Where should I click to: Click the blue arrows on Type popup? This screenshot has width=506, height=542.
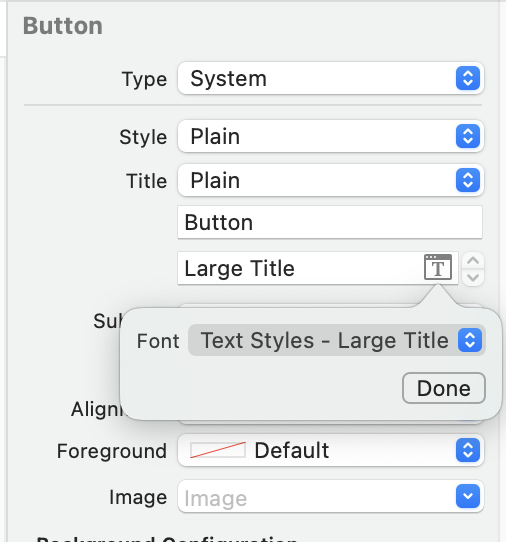[x=468, y=78]
